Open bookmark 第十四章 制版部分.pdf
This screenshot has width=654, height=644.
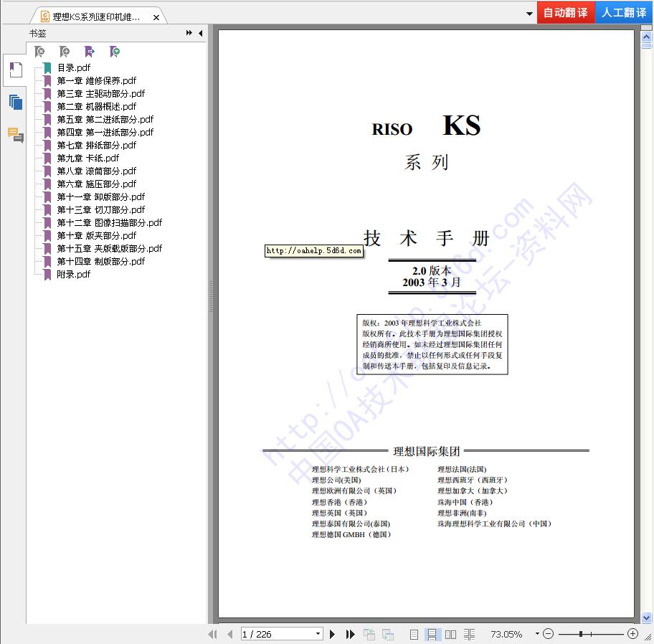[100, 262]
